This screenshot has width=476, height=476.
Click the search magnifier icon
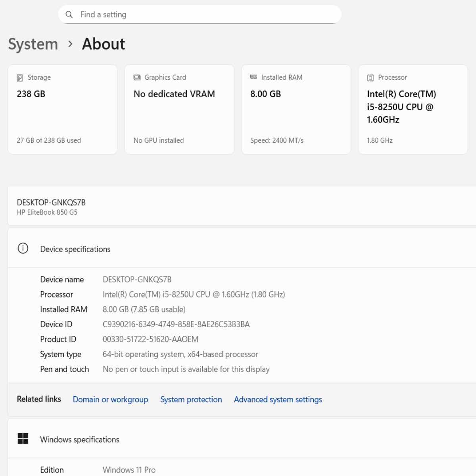69,15
